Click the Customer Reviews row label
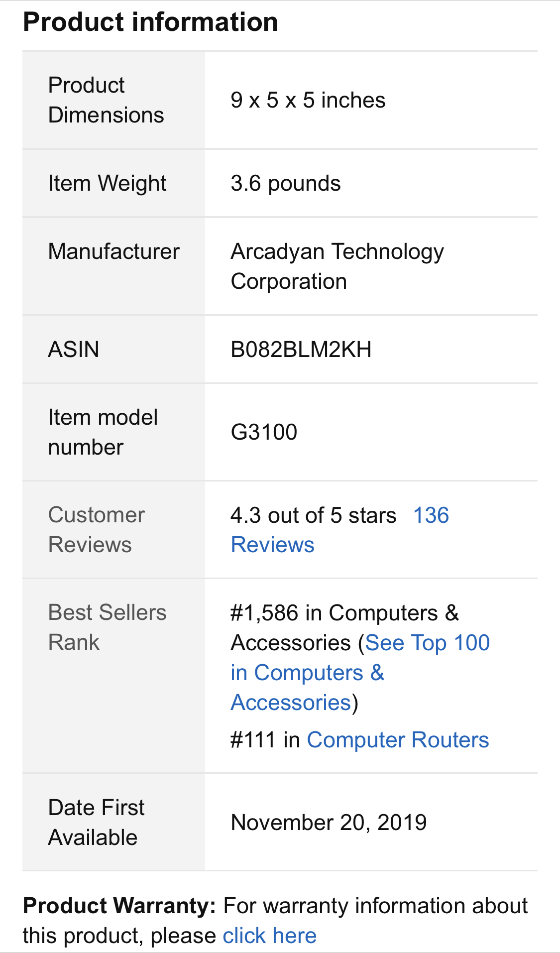Viewport: 560px width, 953px height. [97, 530]
